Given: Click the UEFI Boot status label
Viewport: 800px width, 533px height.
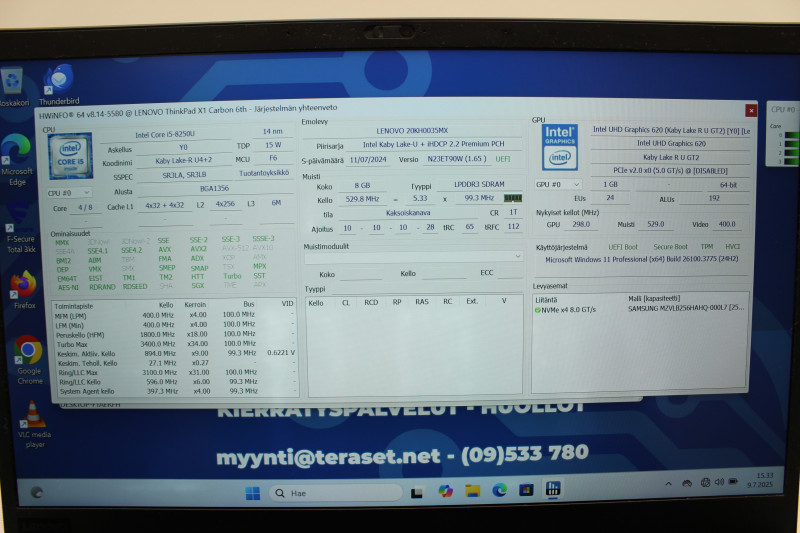Looking at the screenshot, I should (x=623, y=247).
